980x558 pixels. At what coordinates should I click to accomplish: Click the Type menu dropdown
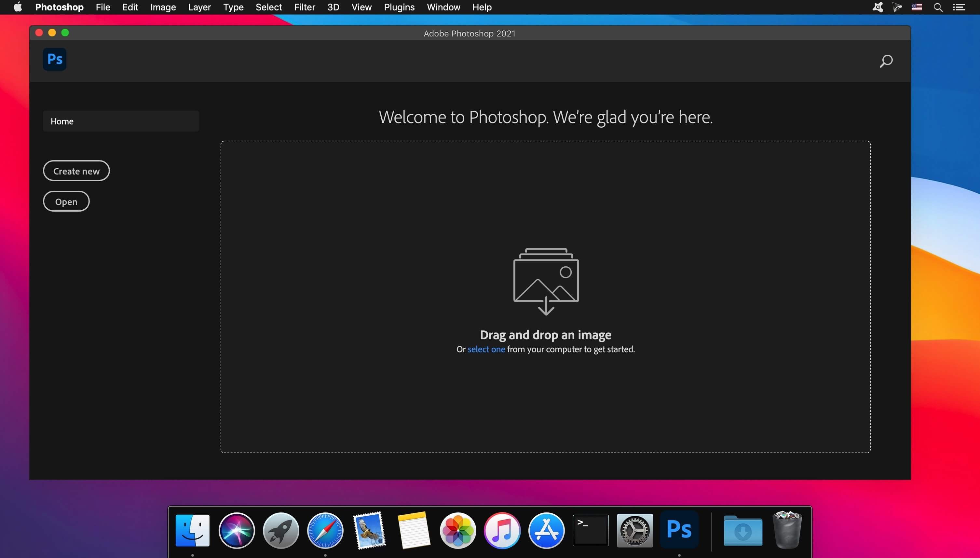pyautogui.click(x=233, y=7)
